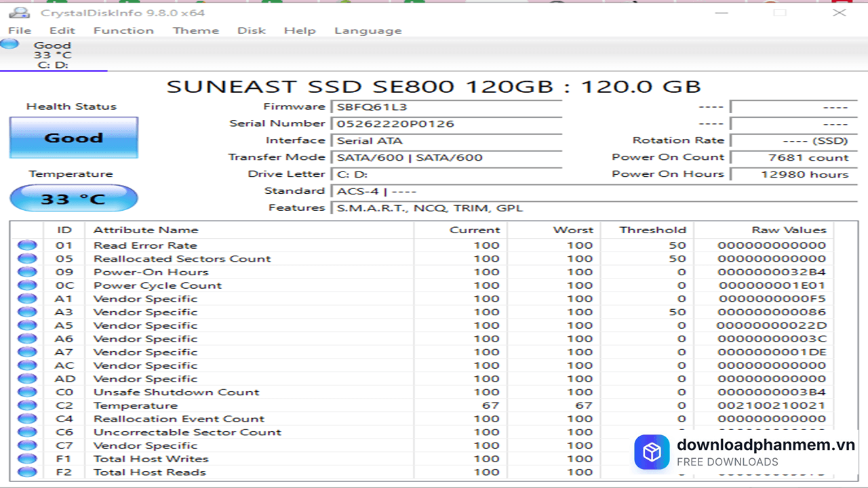Click status orb for Power Cycle Count
Image resolution: width=868 pixels, height=488 pixels.
[27, 285]
